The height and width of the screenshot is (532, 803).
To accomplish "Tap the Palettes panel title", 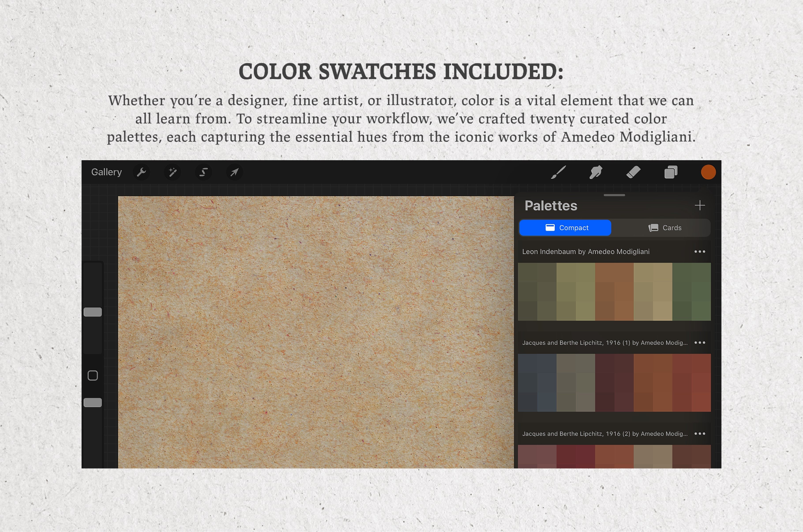I will pyautogui.click(x=551, y=206).
